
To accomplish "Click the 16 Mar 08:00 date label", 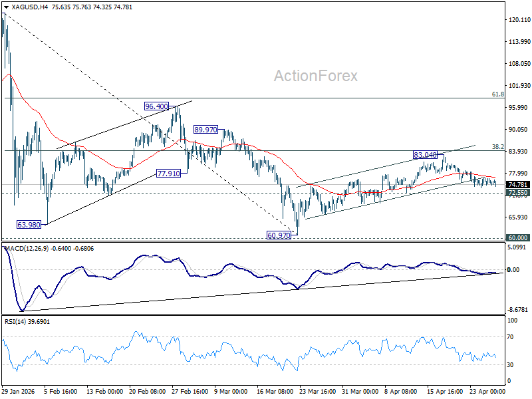I will pos(275,391).
